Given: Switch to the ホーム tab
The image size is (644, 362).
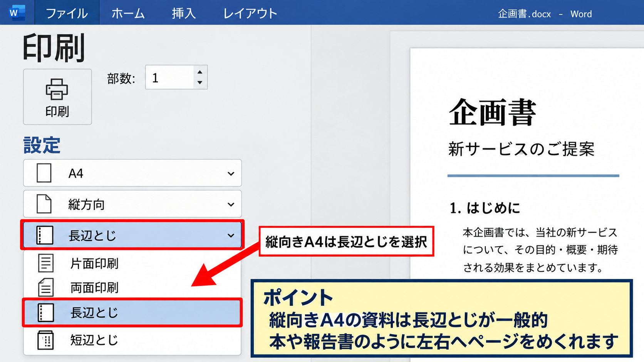Looking at the screenshot, I should click(x=128, y=13).
